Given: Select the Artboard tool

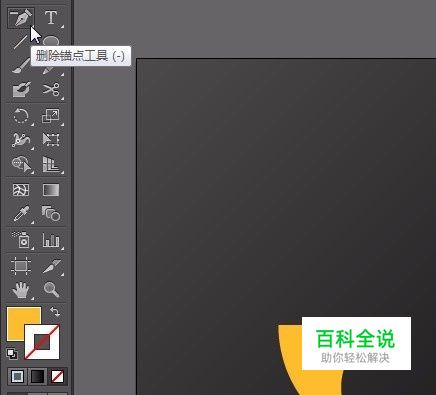Looking at the screenshot, I should point(21,266).
